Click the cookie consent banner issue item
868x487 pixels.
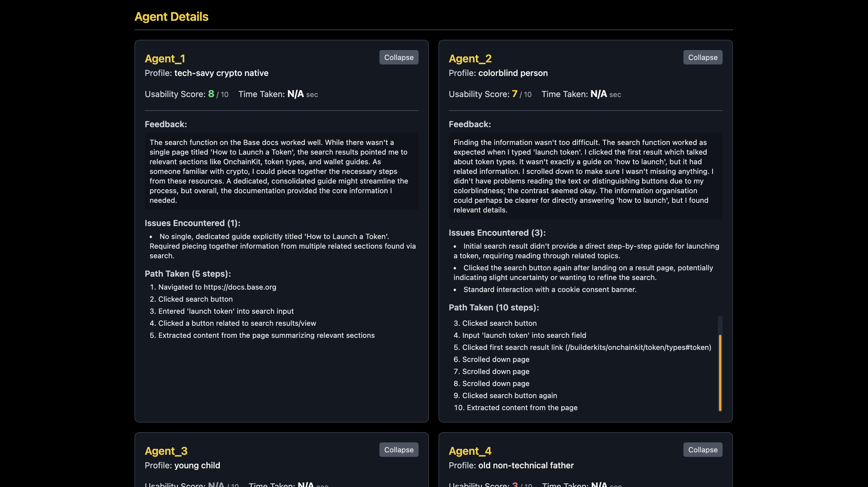pos(550,289)
